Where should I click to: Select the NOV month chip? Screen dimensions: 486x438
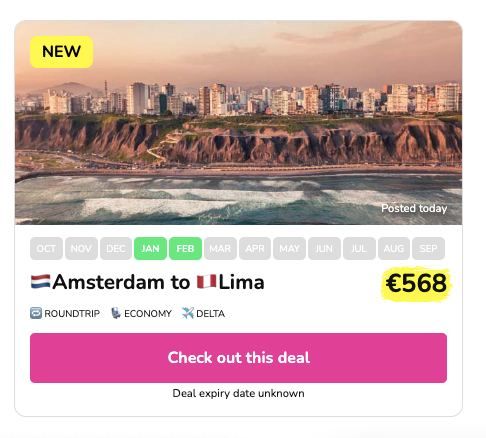[x=81, y=248]
